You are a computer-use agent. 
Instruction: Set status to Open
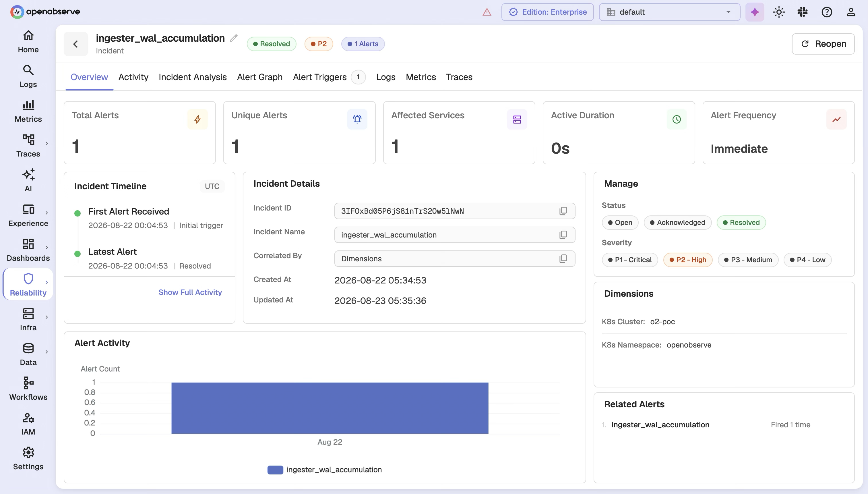coord(620,223)
